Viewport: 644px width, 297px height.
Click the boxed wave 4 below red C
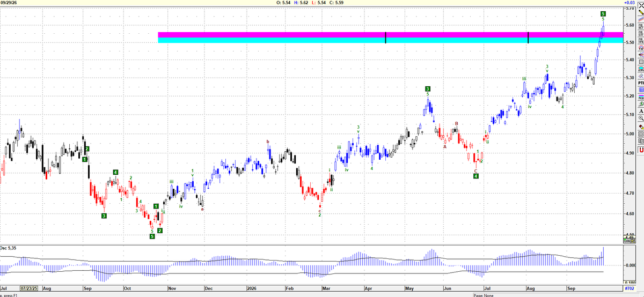click(x=476, y=176)
